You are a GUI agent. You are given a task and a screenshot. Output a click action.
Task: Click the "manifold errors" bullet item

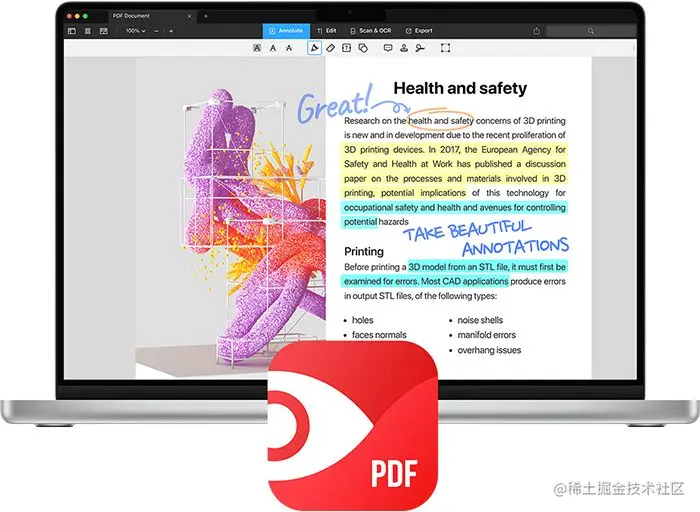[x=487, y=335]
